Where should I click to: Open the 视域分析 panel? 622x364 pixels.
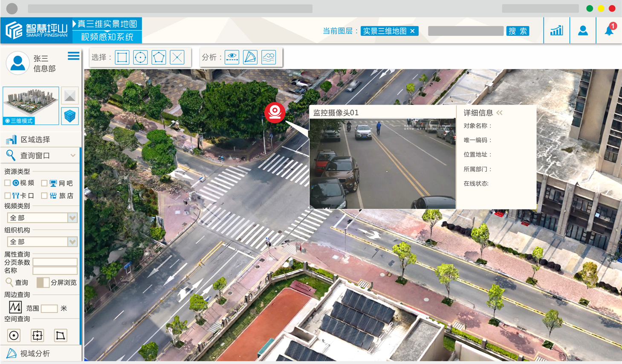(41, 353)
